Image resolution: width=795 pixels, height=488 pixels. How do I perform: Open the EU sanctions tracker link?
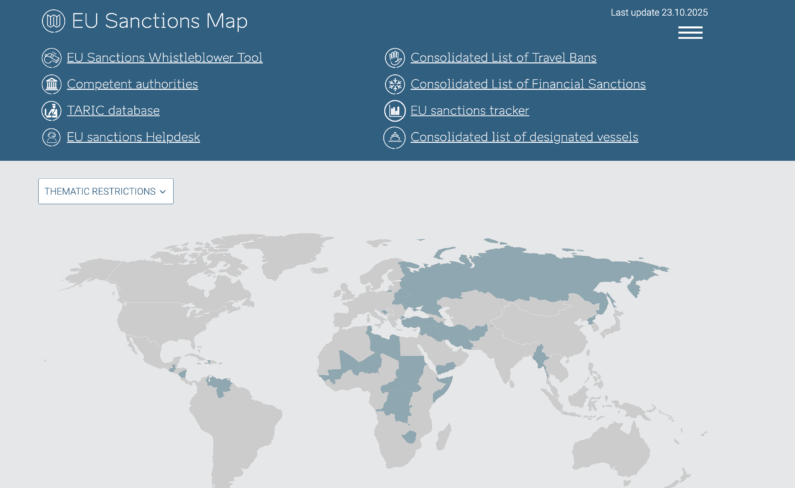(469, 111)
